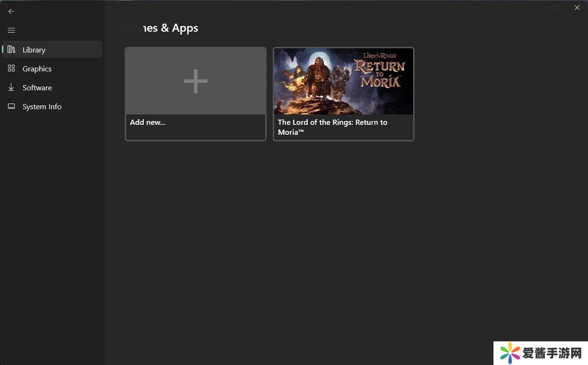
Task: Click the System Info laptop icon
Action: 11,106
